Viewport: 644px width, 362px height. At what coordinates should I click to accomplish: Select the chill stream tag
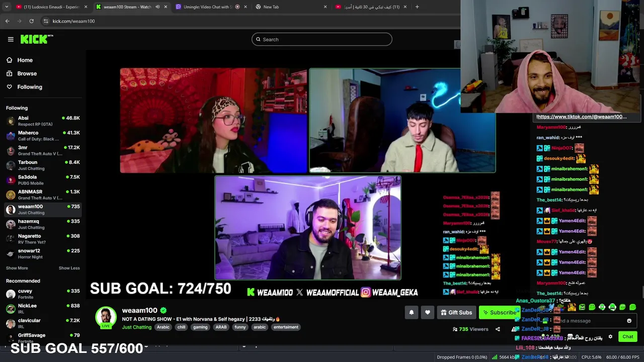pos(181,327)
